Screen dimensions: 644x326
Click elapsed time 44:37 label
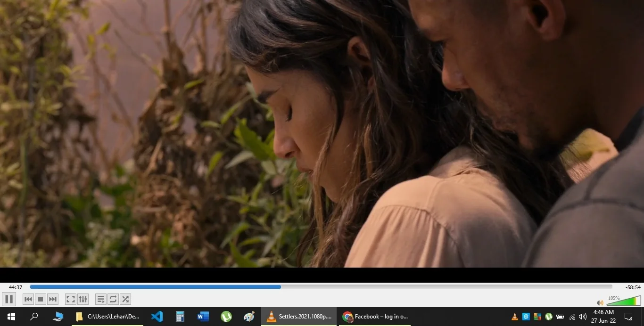[x=16, y=287]
